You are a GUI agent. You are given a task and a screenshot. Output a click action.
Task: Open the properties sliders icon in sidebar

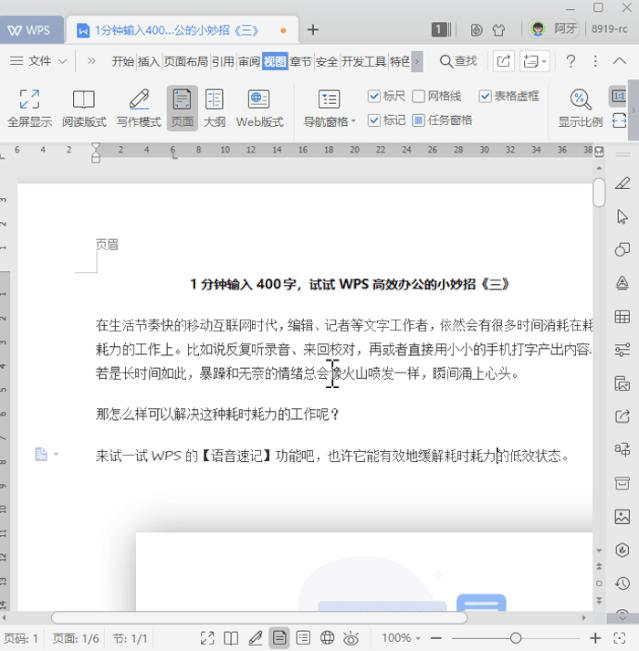pos(622,350)
